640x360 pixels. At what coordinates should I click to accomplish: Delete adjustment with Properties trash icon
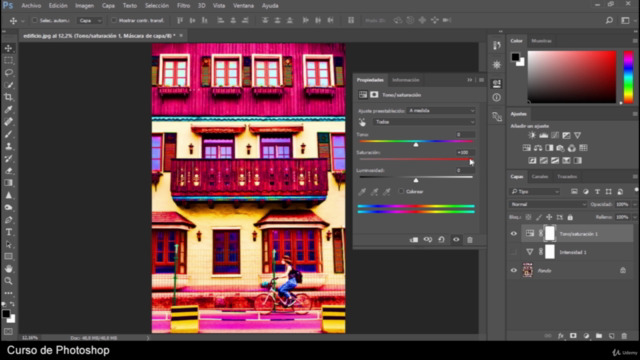pos(470,240)
